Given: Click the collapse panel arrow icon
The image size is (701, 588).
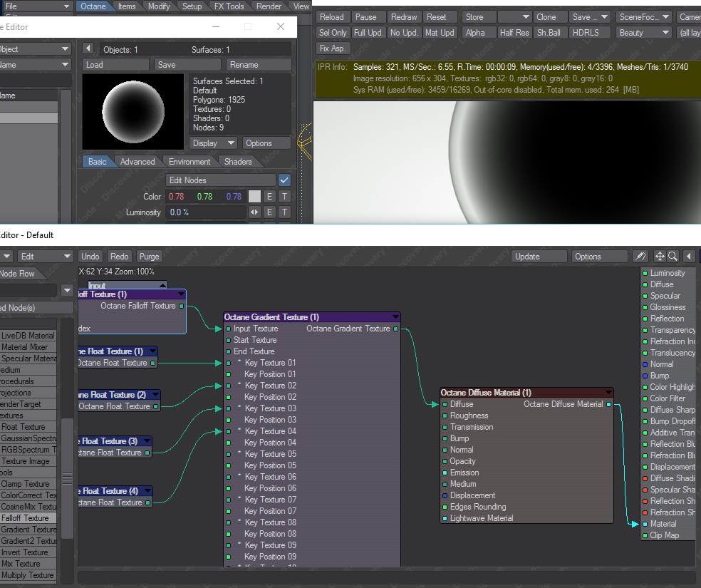Looking at the screenshot, I should point(688,257).
